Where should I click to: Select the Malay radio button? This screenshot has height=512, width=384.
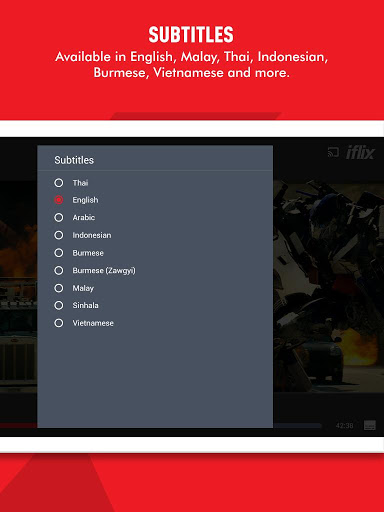(x=59, y=288)
